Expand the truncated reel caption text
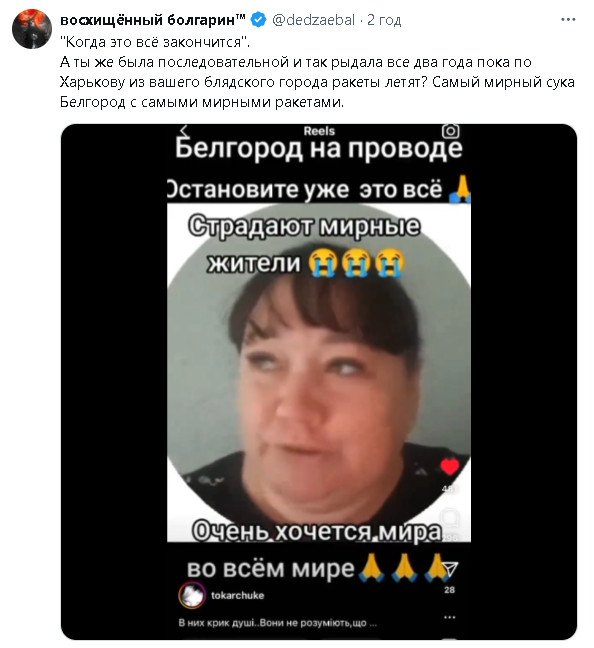 (x=277, y=623)
